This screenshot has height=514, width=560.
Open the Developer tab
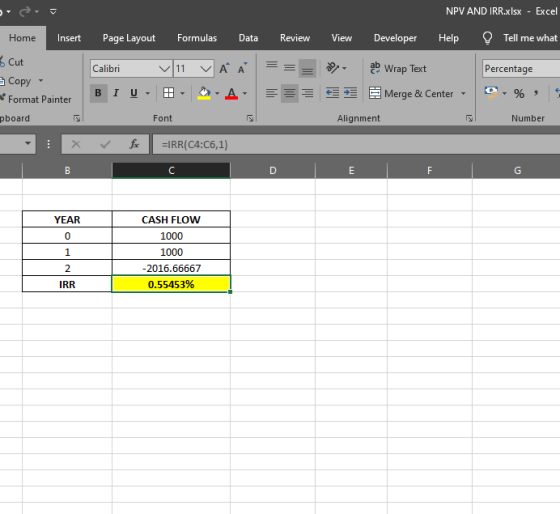click(x=395, y=38)
